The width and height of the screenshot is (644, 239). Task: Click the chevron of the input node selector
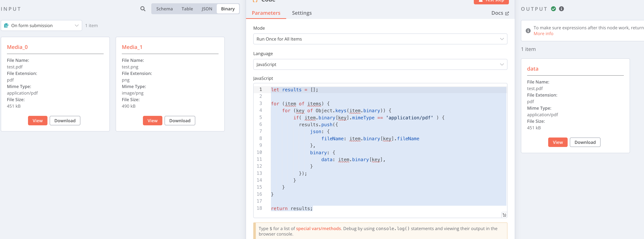click(77, 25)
